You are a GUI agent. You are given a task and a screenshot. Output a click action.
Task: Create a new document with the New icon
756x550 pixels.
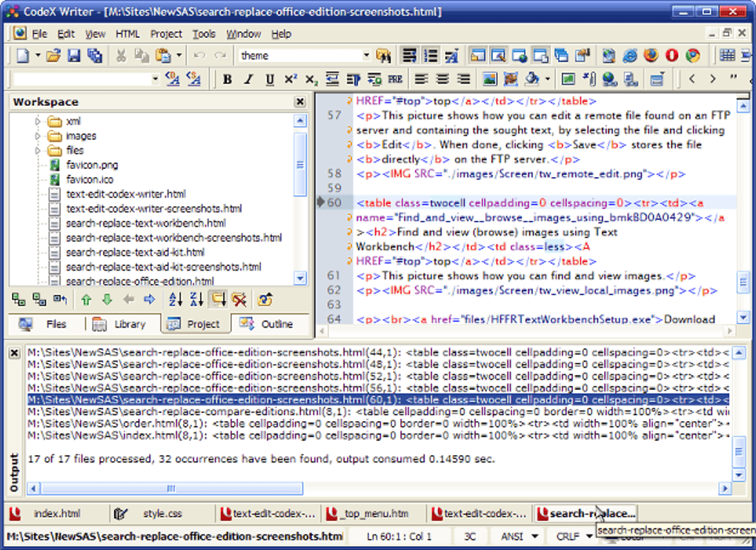point(23,56)
